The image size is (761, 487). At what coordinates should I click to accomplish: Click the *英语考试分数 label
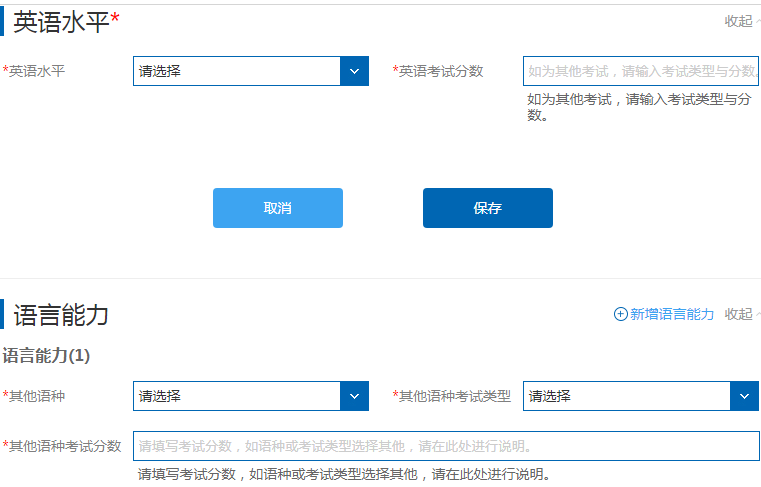pyautogui.click(x=438, y=71)
